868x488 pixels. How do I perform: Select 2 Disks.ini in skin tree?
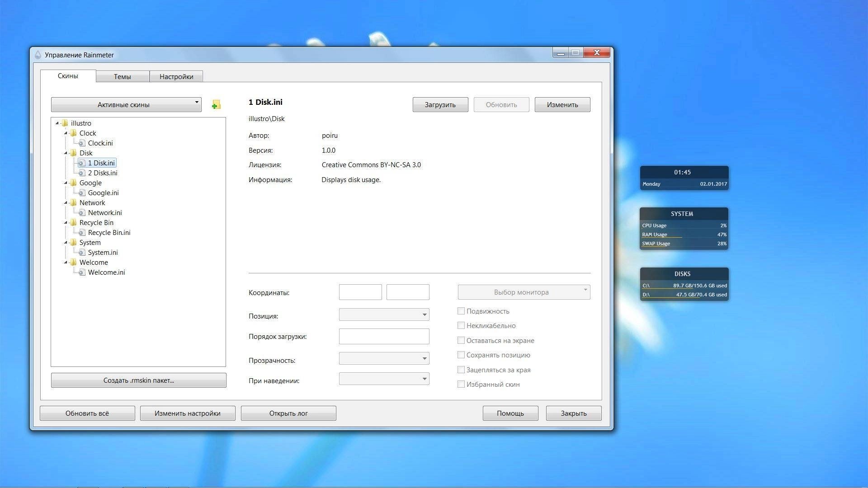click(103, 173)
